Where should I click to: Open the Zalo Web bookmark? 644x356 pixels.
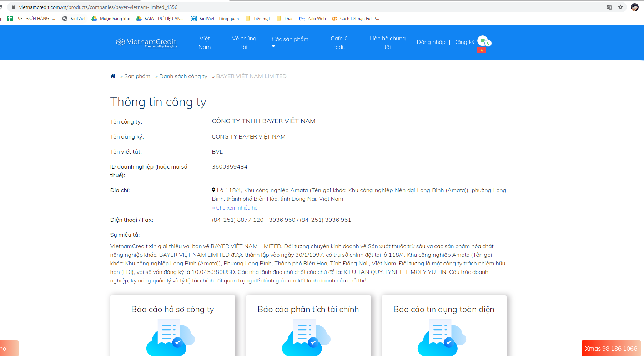click(x=312, y=19)
